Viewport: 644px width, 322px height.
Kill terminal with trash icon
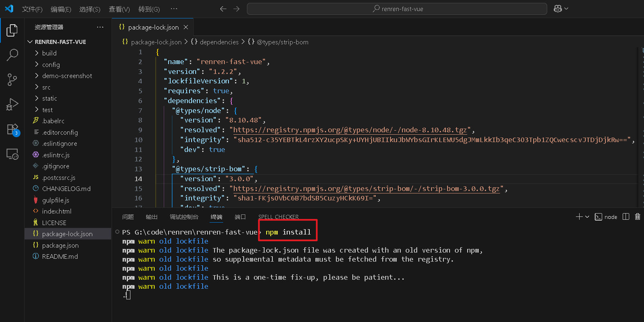[x=637, y=216]
